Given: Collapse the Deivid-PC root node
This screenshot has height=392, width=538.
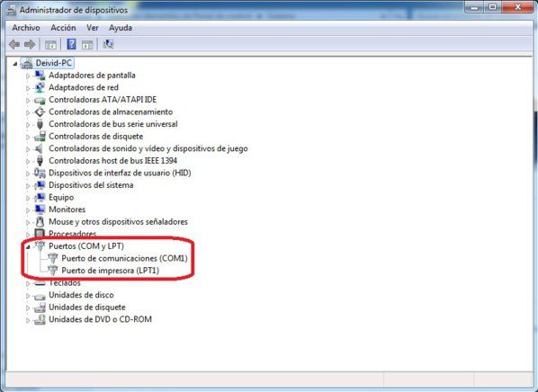Looking at the screenshot, I should tap(15, 64).
